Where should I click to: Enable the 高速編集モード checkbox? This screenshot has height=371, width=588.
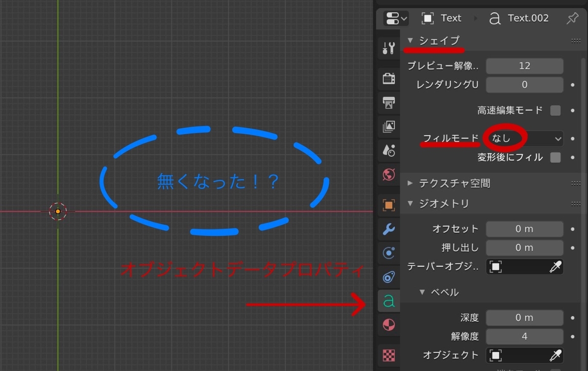[x=556, y=110]
